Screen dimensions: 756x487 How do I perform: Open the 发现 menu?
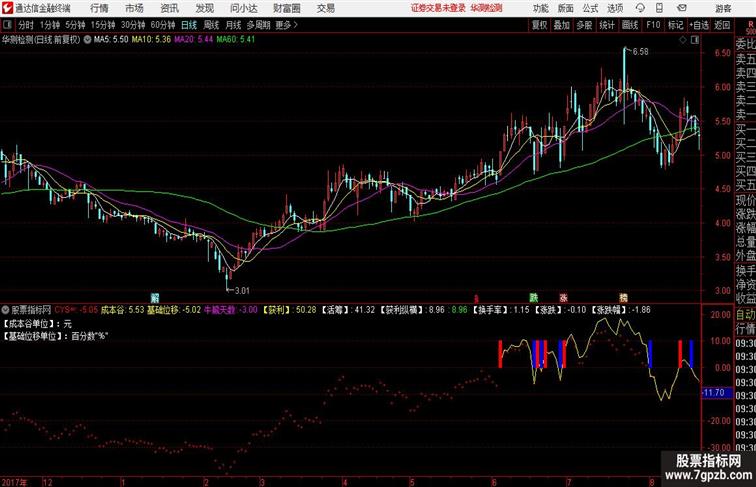[x=204, y=8]
